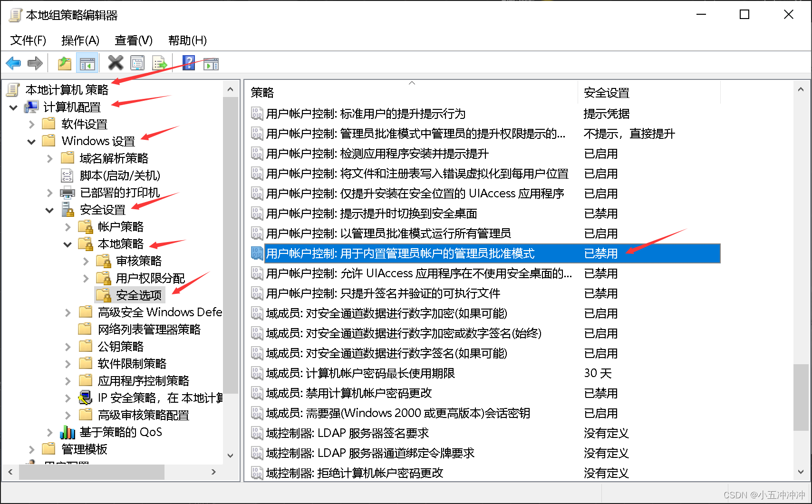The height and width of the screenshot is (504, 812).
Task: Click the 计算机配置 computer icon
Action: pyautogui.click(x=31, y=107)
